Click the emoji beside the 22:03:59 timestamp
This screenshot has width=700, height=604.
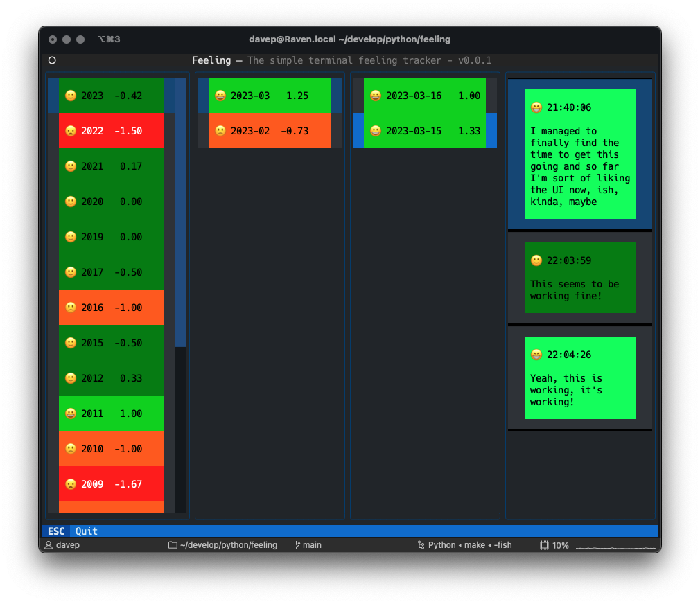point(536,260)
